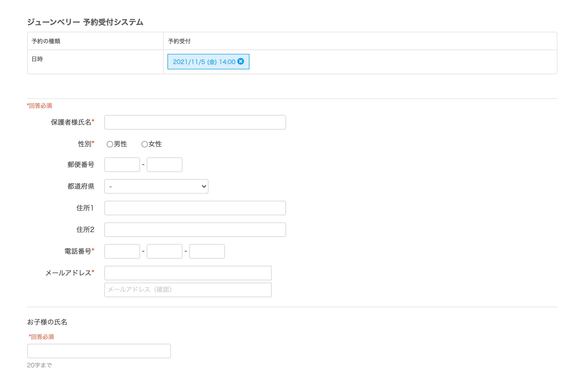Image resolution: width=588 pixels, height=378 pixels.
Task: Focus the 住所1 text field
Action: (x=195, y=208)
